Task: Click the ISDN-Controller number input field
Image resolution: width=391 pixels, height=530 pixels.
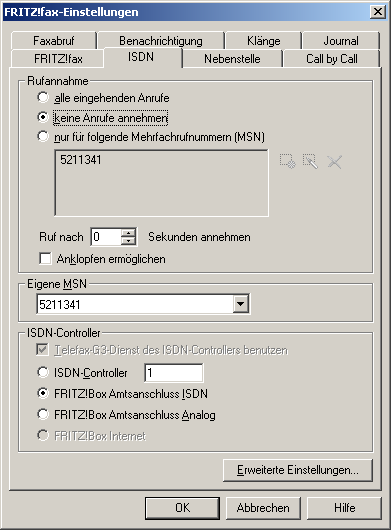Action: click(174, 373)
